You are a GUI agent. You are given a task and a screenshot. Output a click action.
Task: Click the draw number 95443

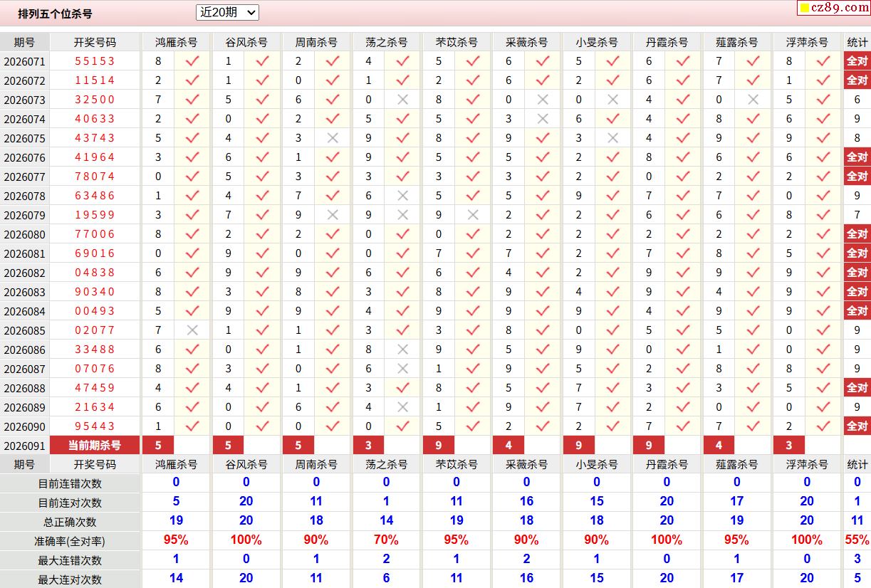click(95, 426)
